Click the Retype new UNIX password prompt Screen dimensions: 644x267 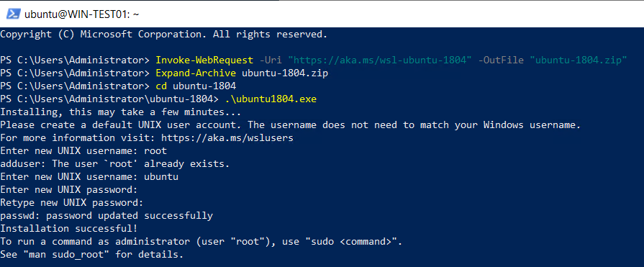click(x=72, y=202)
